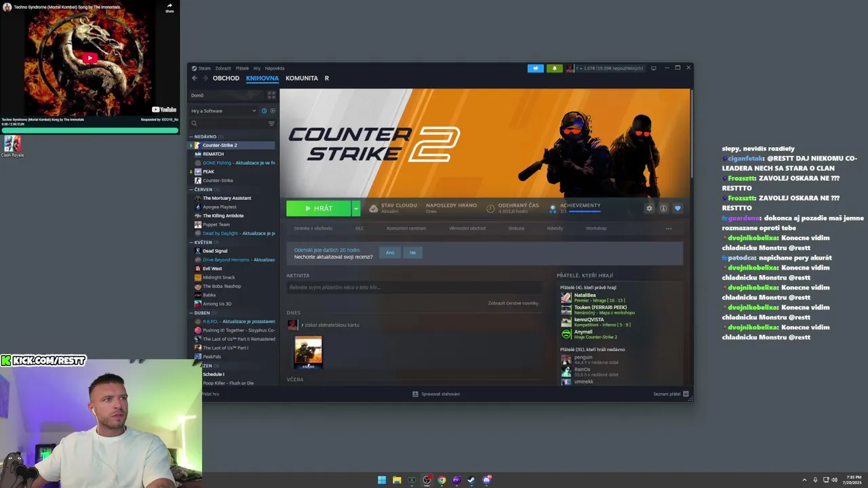Open the Přátelé menu

click(242, 68)
